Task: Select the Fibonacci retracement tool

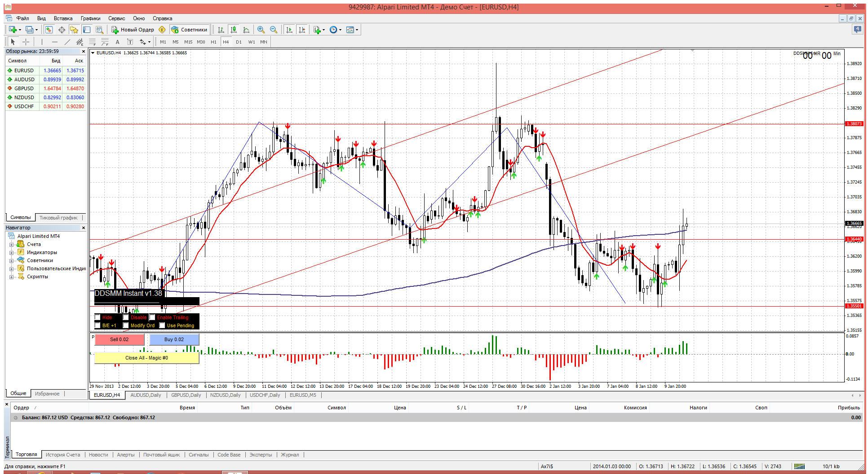Action: point(92,42)
